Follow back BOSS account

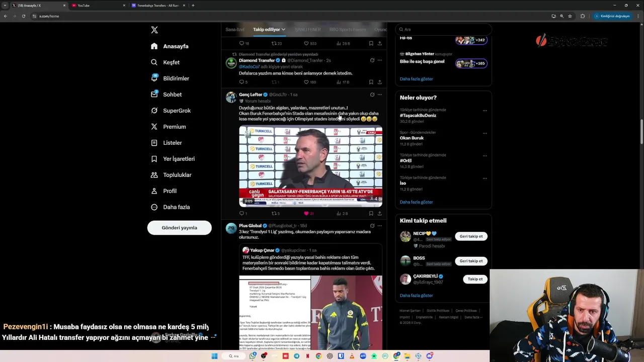[x=471, y=261]
